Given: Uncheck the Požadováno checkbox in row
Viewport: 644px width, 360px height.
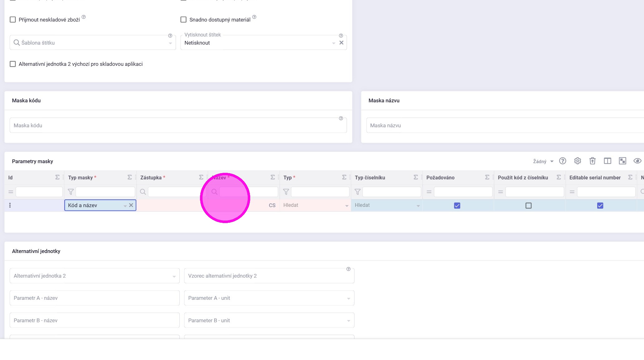Looking at the screenshot, I should (x=457, y=206).
